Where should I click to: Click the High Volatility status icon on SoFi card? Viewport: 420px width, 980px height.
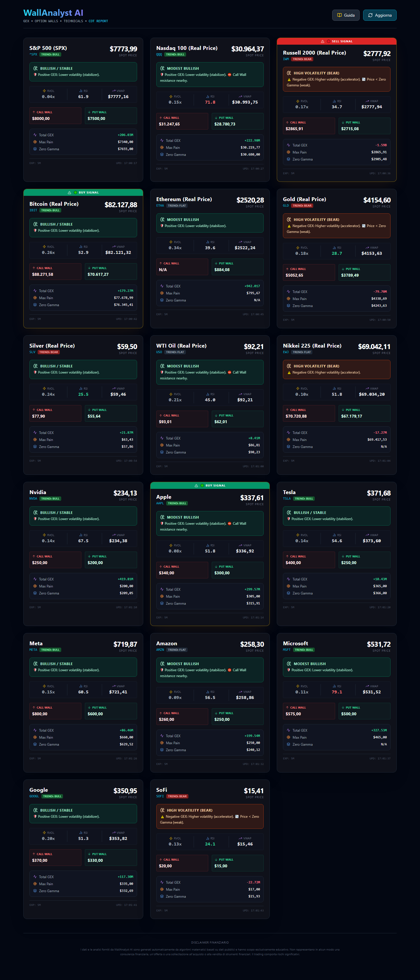162,810
